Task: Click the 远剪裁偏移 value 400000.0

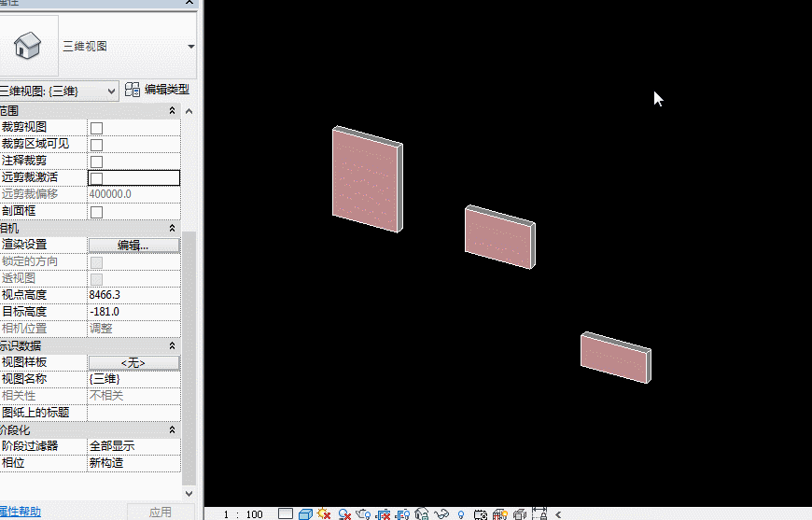Action: tap(134, 194)
